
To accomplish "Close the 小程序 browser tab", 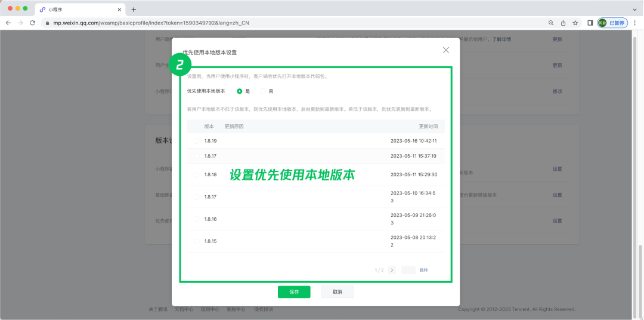I will [120, 10].
